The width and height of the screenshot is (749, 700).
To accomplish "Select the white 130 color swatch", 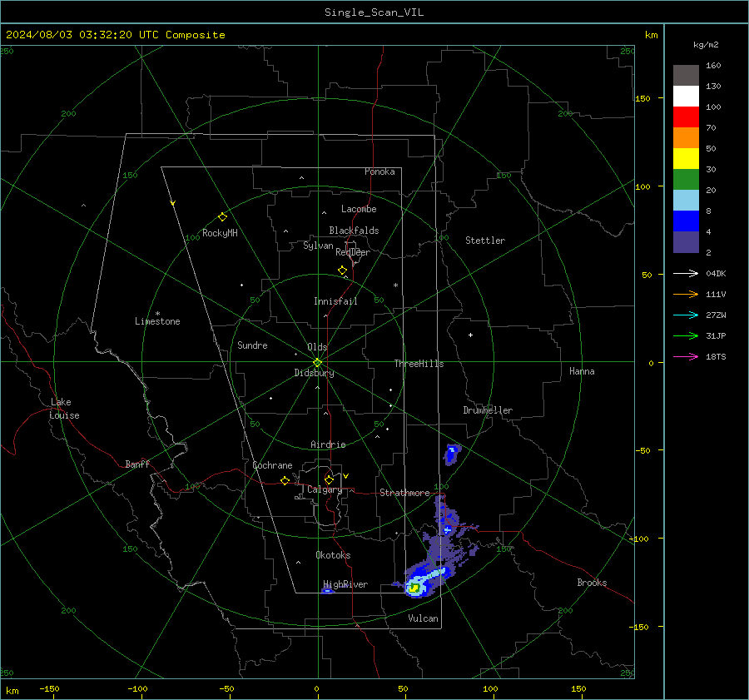I will [x=686, y=96].
